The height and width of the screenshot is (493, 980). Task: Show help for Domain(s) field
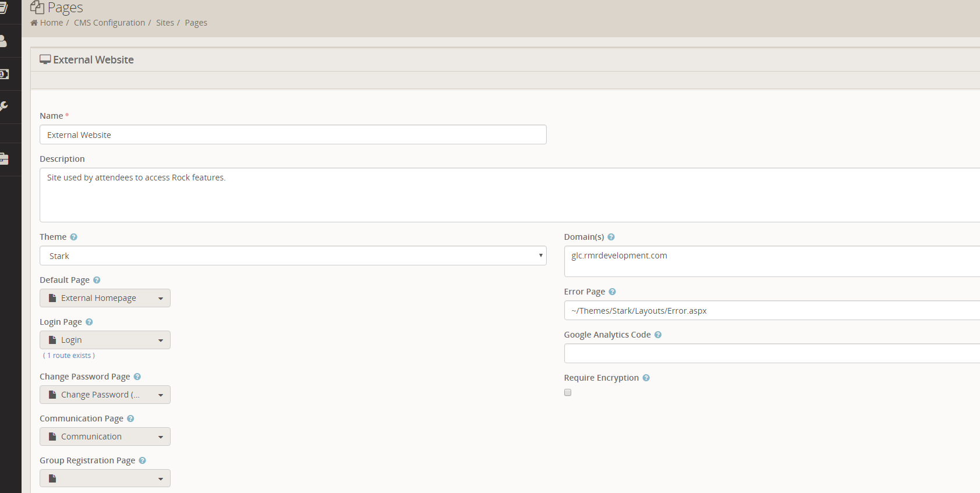pyautogui.click(x=611, y=237)
